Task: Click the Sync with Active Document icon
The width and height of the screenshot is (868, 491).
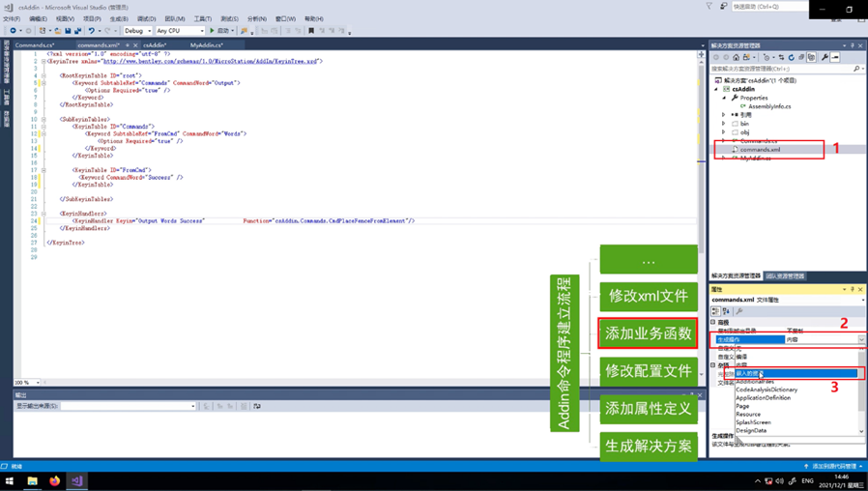Action: (x=781, y=57)
